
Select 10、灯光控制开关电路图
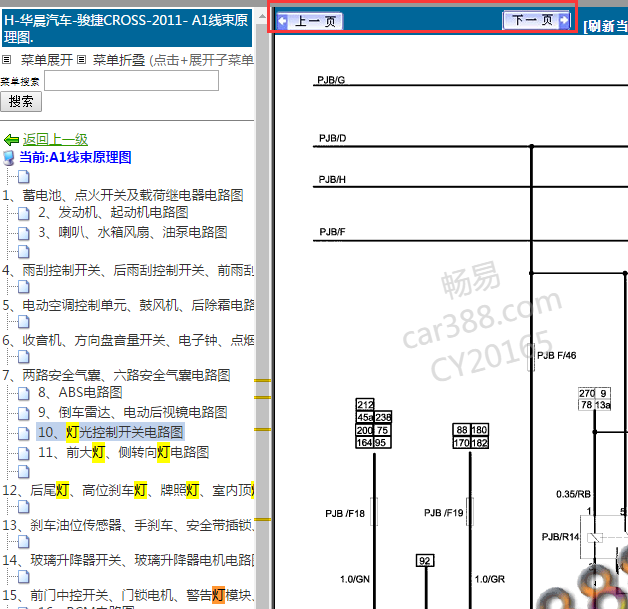pos(111,432)
